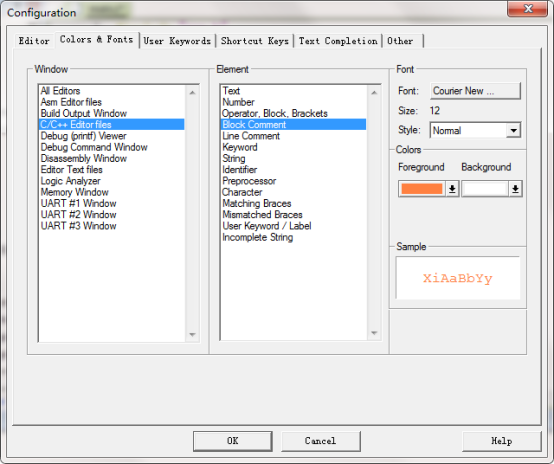This screenshot has width=554, height=464.
Task: Change font via Courier New button
Action: 475,91
